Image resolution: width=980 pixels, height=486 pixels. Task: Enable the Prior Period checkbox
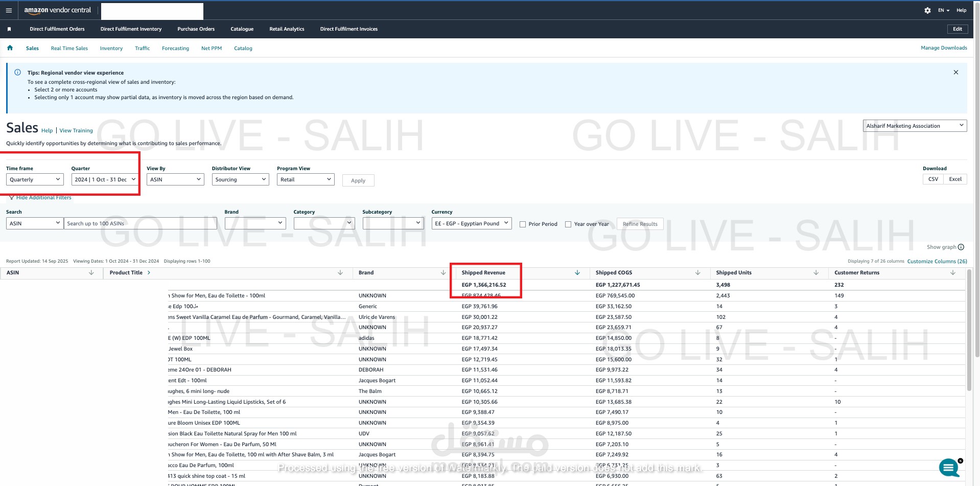pyautogui.click(x=523, y=224)
